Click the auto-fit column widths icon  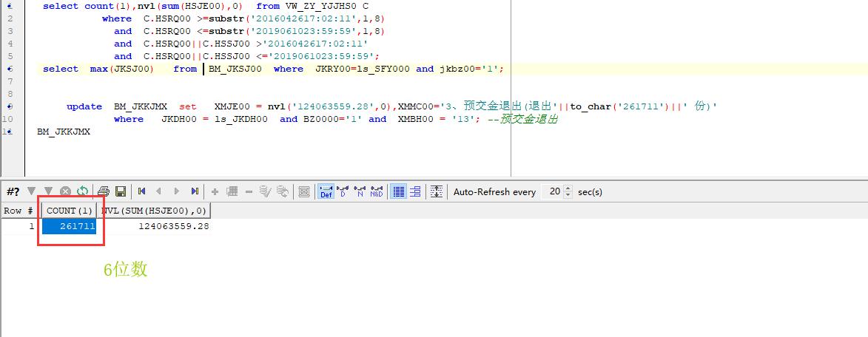point(437,191)
